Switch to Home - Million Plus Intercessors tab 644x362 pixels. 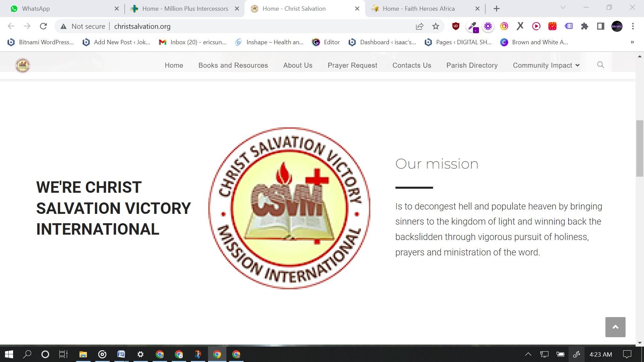click(x=185, y=9)
